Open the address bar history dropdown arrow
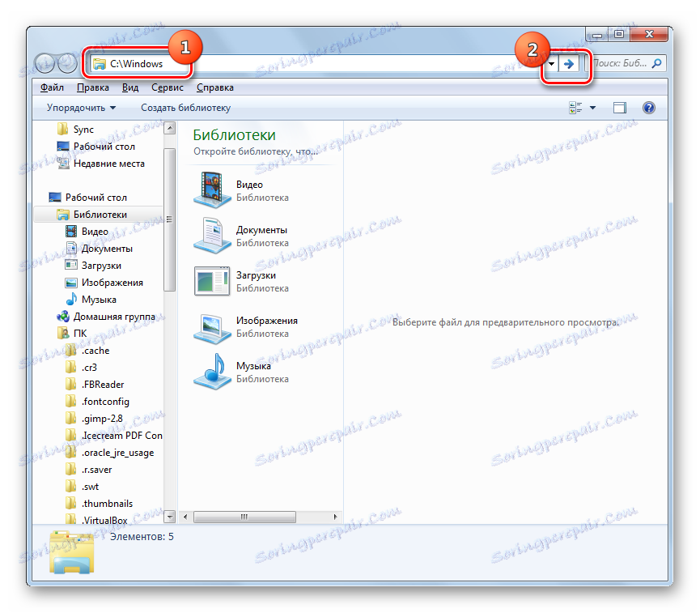The height and width of the screenshot is (613, 700). tap(552, 64)
